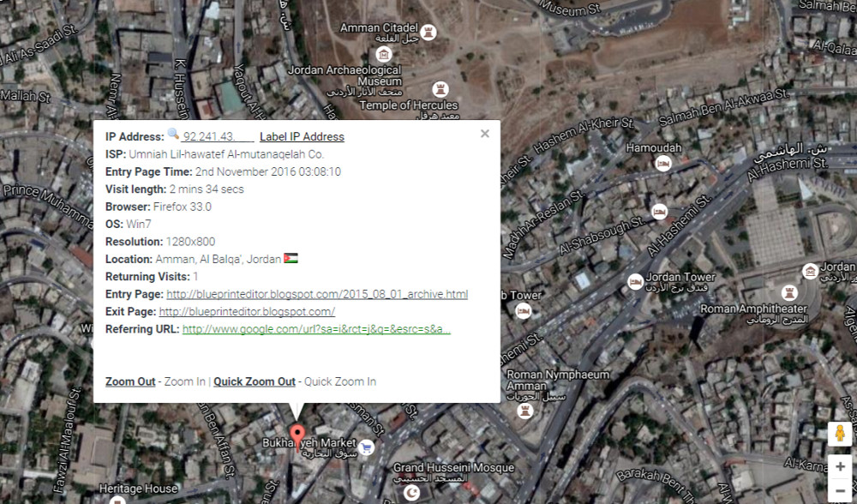Open the Bukhariyeh Market shopping cart icon
This screenshot has width=857, height=504.
pyautogui.click(x=366, y=447)
